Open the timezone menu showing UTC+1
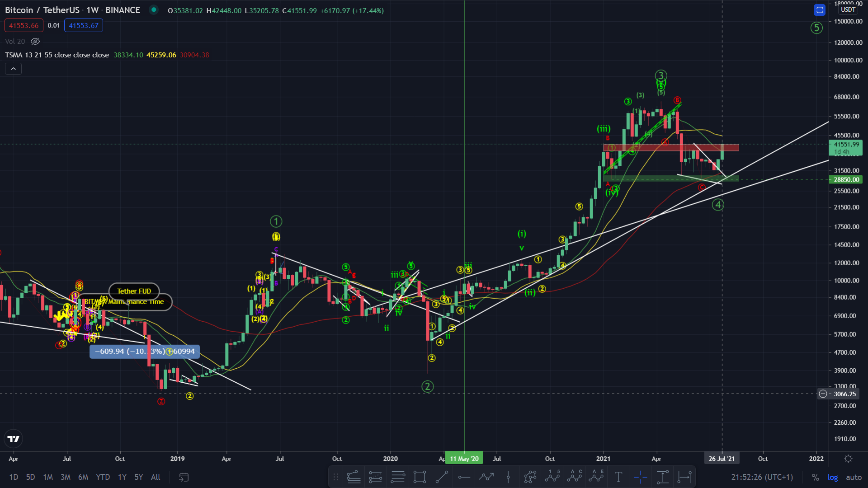The height and width of the screenshot is (488, 868). [762, 477]
